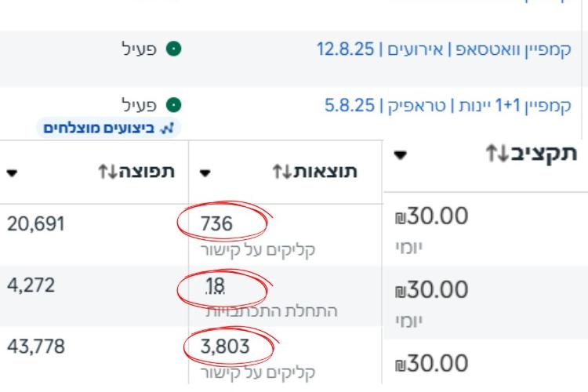The image size is (588, 392).
Task: Open the קמפיין 1+1 יינות | טראפיק campaign link
Action: [448, 106]
